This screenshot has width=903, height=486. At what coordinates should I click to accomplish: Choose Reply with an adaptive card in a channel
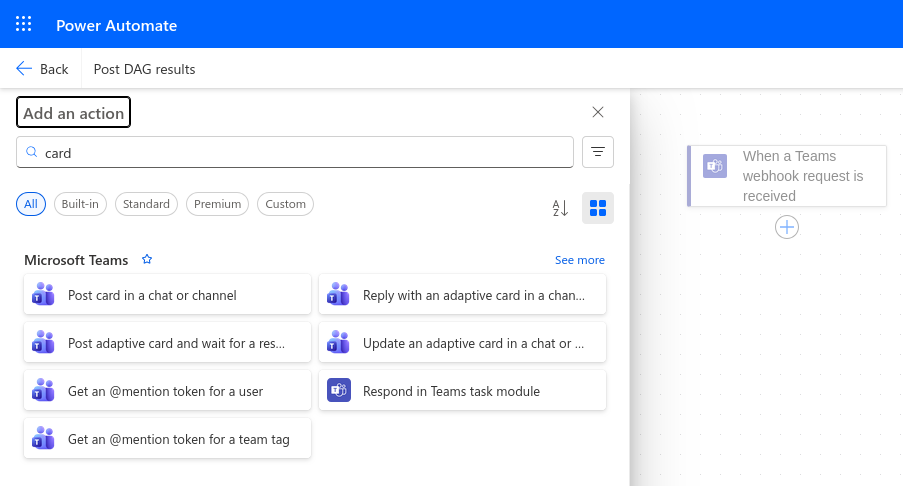462,294
